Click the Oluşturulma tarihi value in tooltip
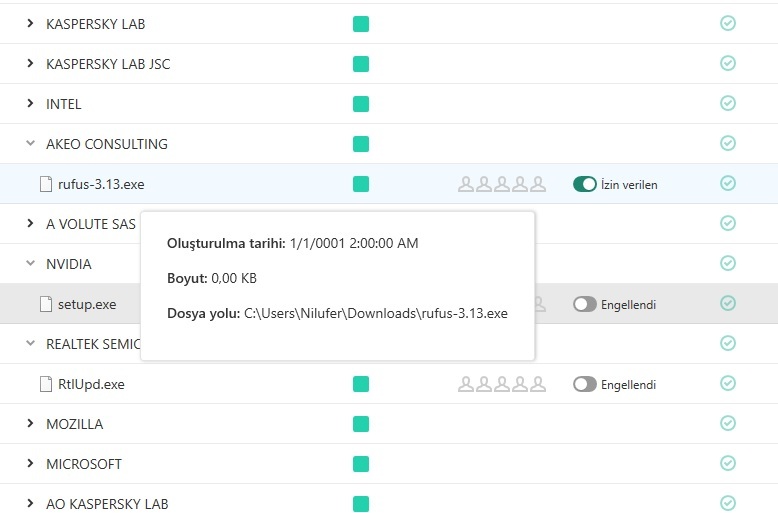This screenshot has width=778, height=513. click(354, 243)
